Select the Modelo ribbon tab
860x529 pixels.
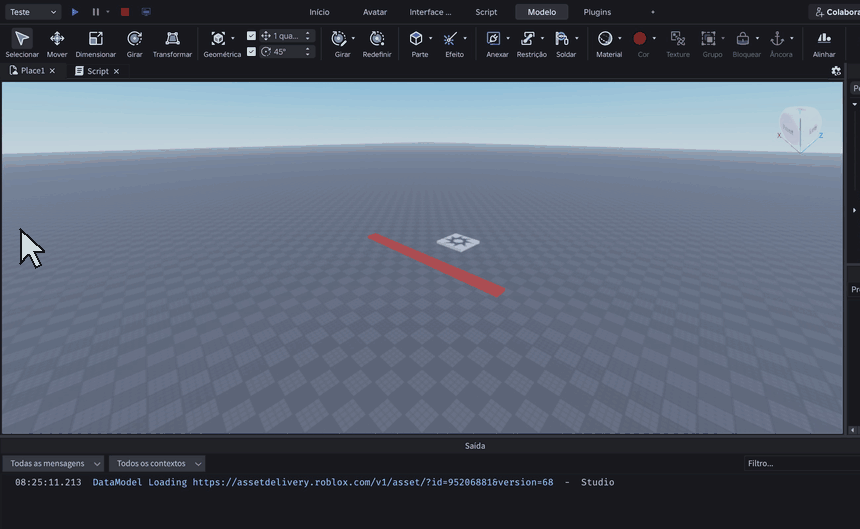pyautogui.click(x=542, y=12)
